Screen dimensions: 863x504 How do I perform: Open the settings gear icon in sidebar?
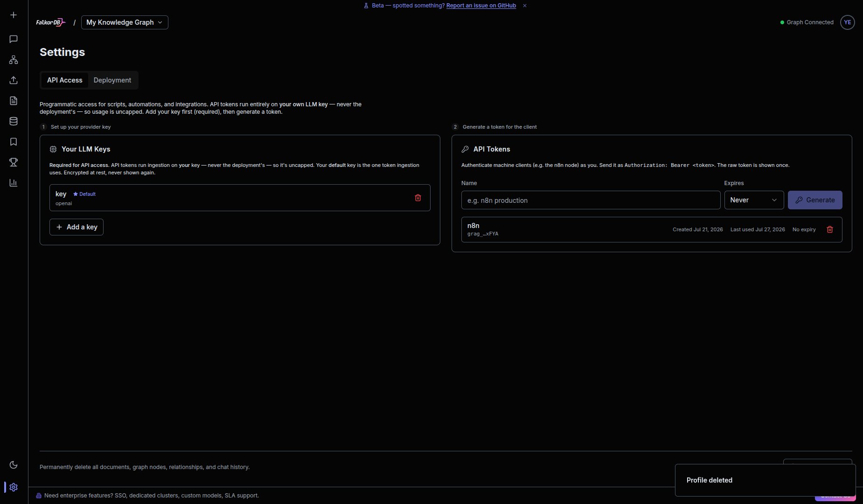pos(14,487)
